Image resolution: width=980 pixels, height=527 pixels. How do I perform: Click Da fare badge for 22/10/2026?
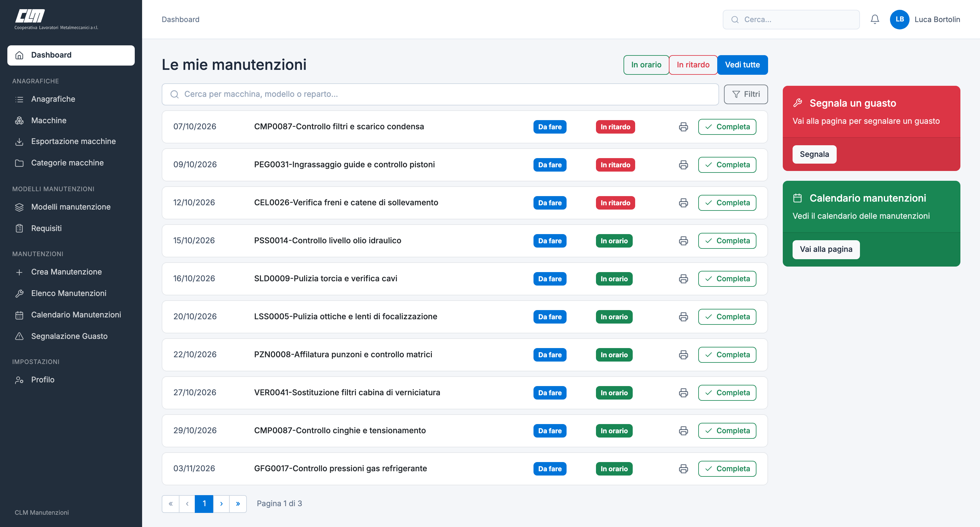click(550, 355)
